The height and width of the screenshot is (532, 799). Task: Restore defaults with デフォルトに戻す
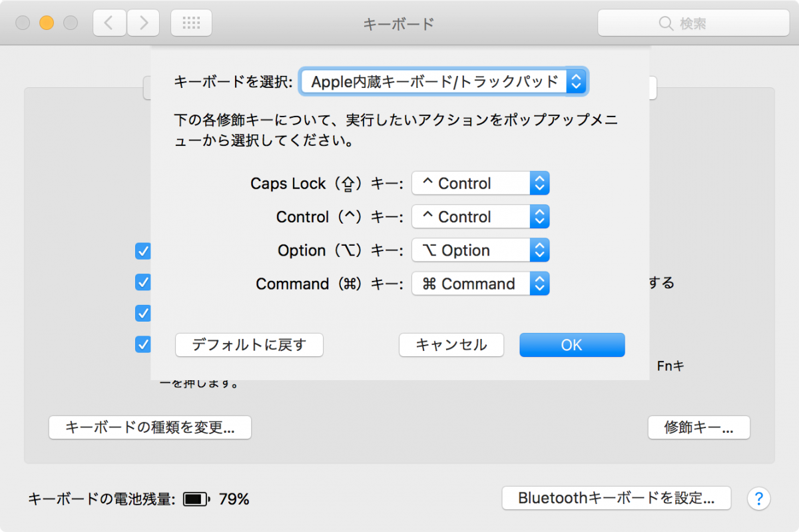pyautogui.click(x=249, y=345)
